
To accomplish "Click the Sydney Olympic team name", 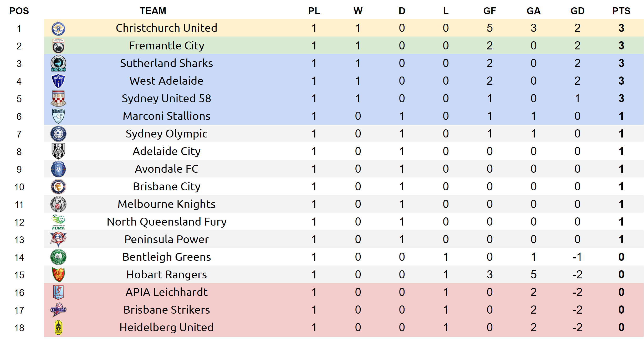I will (166, 134).
